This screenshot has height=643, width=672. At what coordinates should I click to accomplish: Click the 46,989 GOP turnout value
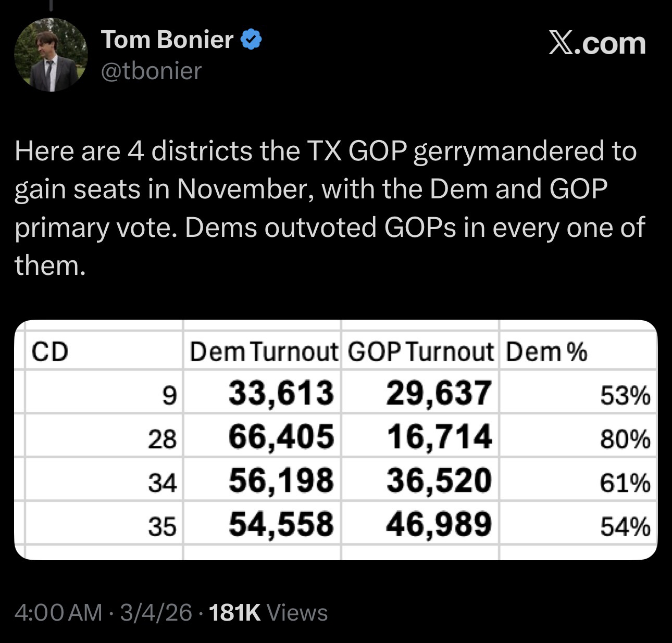click(x=439, y=524)
